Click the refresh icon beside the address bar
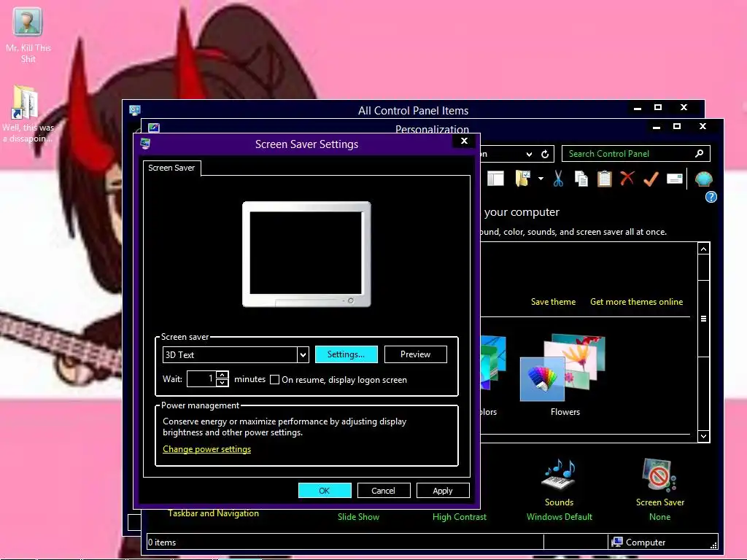The image size is (747, 560). (x=545, y=154)
